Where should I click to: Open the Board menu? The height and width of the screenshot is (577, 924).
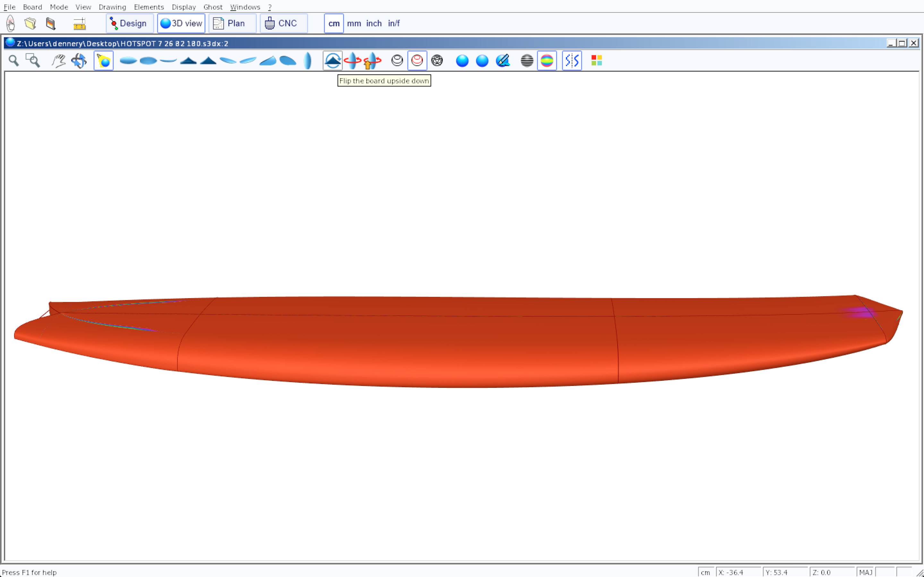click(x=32, y=7)
